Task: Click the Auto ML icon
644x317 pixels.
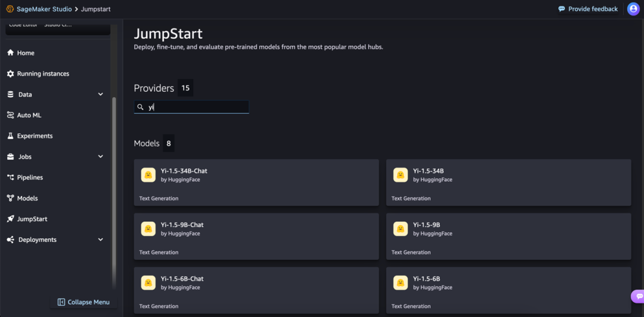Action: tap(11, 115)
